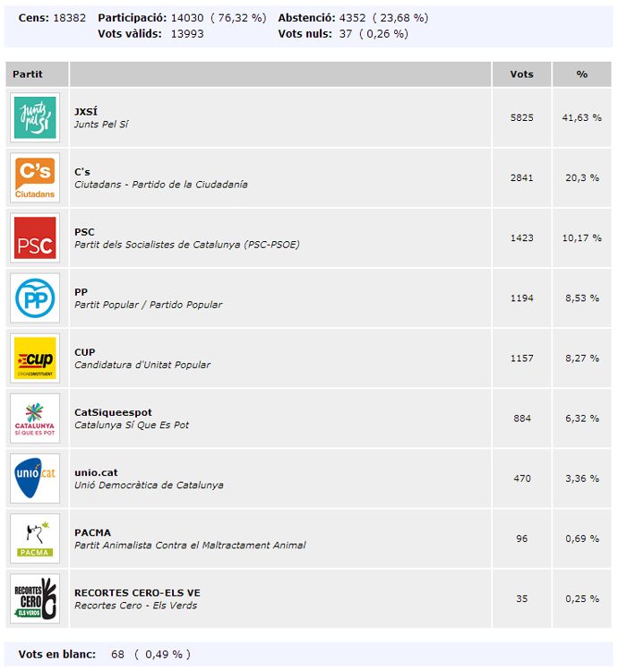Click the Recortes Cero Els Verds logo
Screen dimensions: 618x672
click(36, 598)
